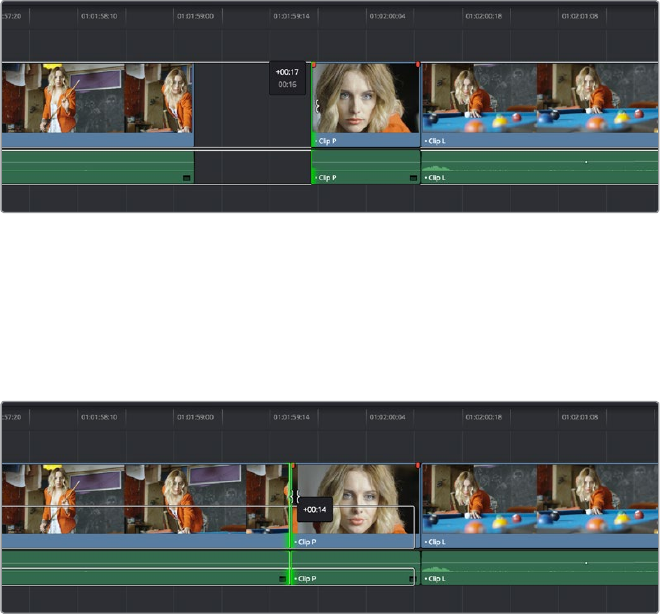Click red marker at Clip P end, lower timeline
Image resolution: width=660 pixels, height=614 pixels.
418,465
